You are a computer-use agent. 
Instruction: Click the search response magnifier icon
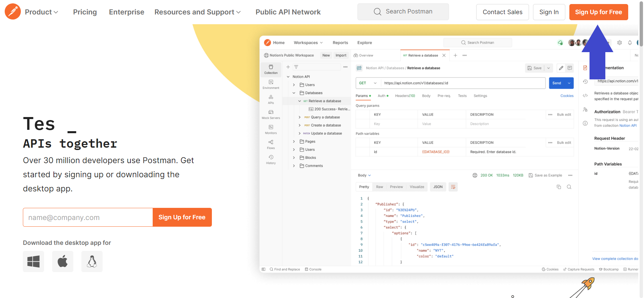569,187
